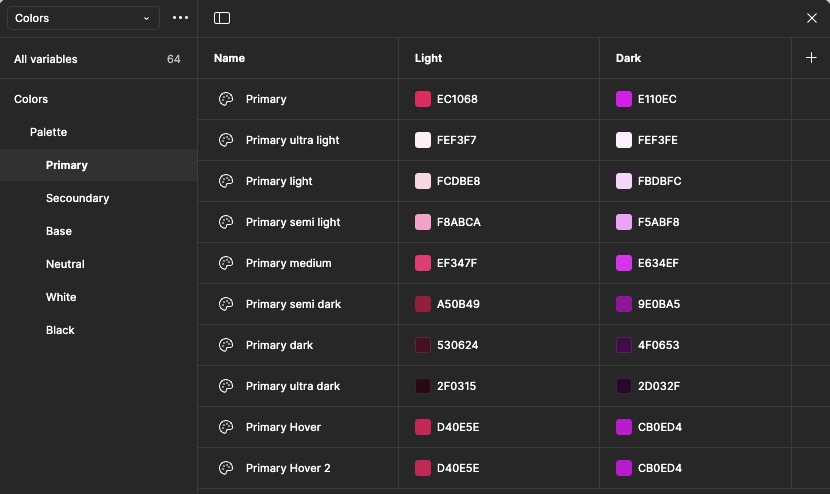
Task: Open the F5ABF8 dark color swatch
Action: (x=624, y=222)
